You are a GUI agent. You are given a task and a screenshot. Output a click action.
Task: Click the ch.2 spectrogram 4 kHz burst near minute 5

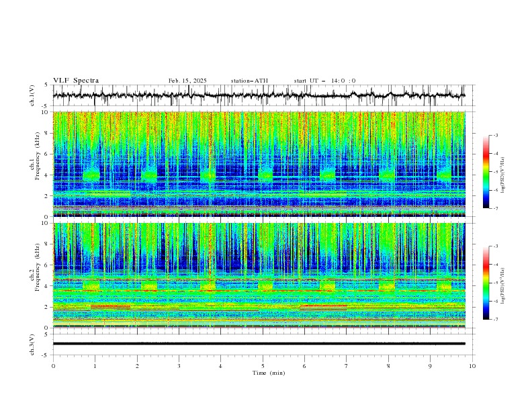tap(265, 285)
